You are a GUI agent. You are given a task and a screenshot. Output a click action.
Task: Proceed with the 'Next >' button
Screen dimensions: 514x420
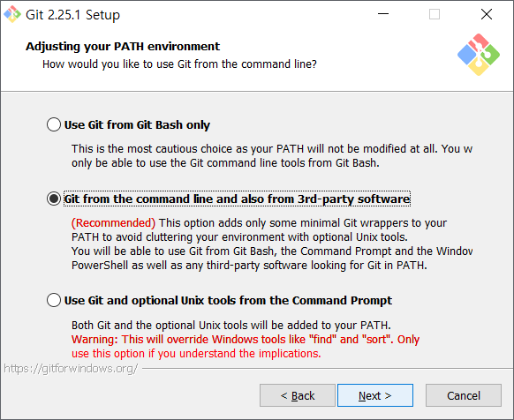[375, 395]
